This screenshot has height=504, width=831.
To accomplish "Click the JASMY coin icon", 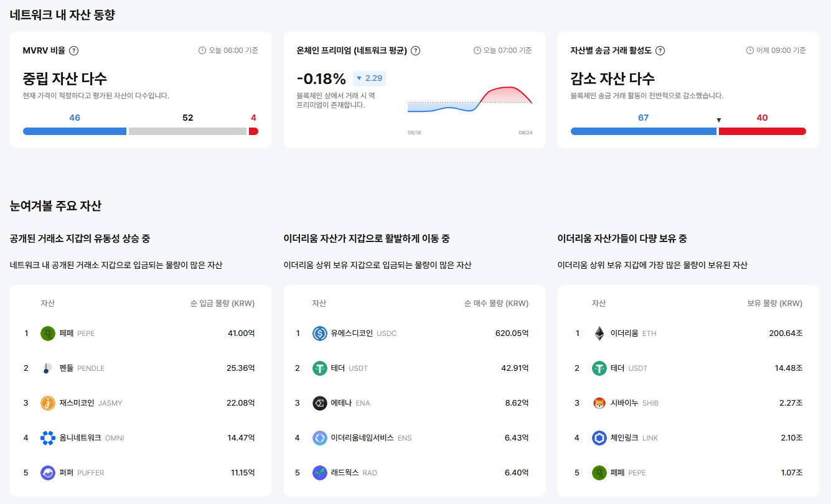I will [x=48, y=403].
